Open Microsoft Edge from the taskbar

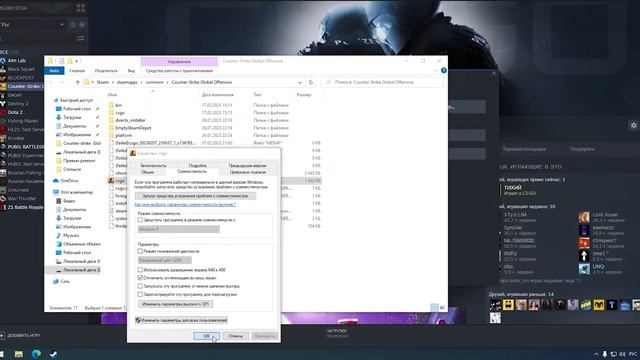[36, 354]
